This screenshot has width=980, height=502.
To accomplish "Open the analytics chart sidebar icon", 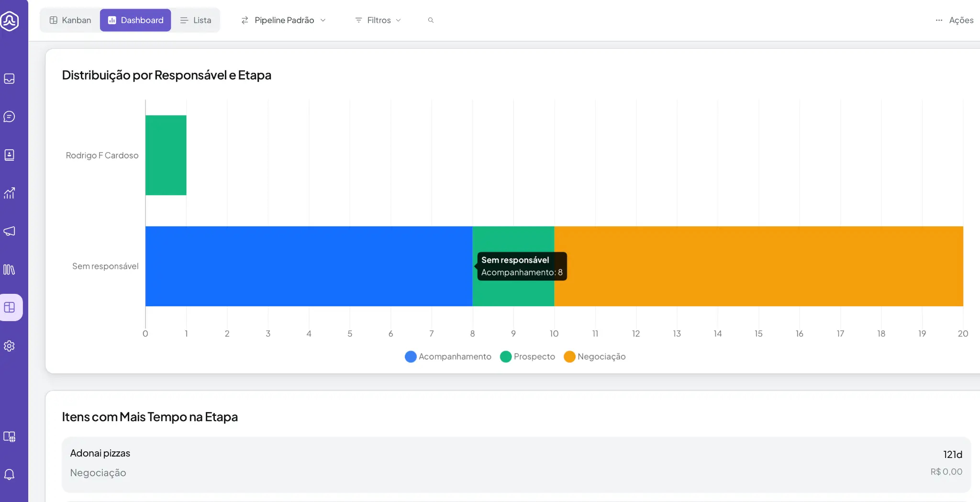I will pos(10,193).
